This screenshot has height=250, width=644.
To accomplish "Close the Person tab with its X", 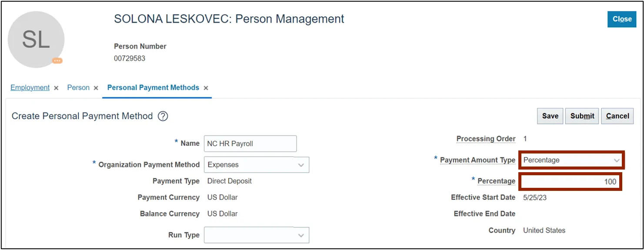I will [x=96, y=88].
